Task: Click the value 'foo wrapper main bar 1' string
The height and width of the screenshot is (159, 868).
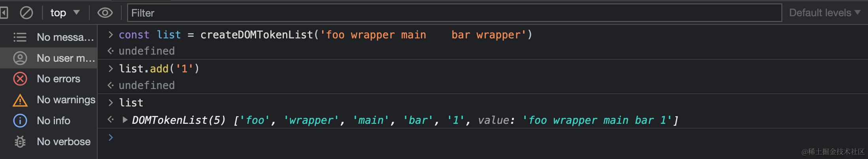Action: tap(597, 120)
